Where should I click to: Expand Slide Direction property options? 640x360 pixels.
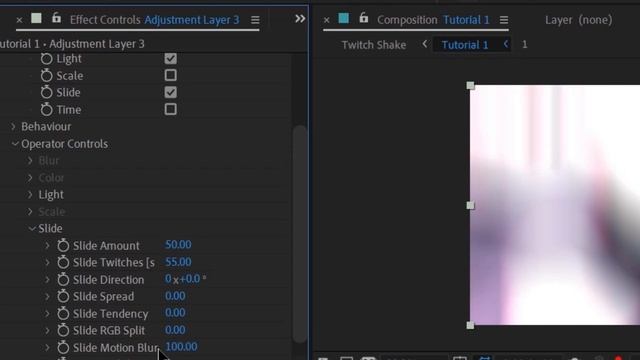(47, 280)
